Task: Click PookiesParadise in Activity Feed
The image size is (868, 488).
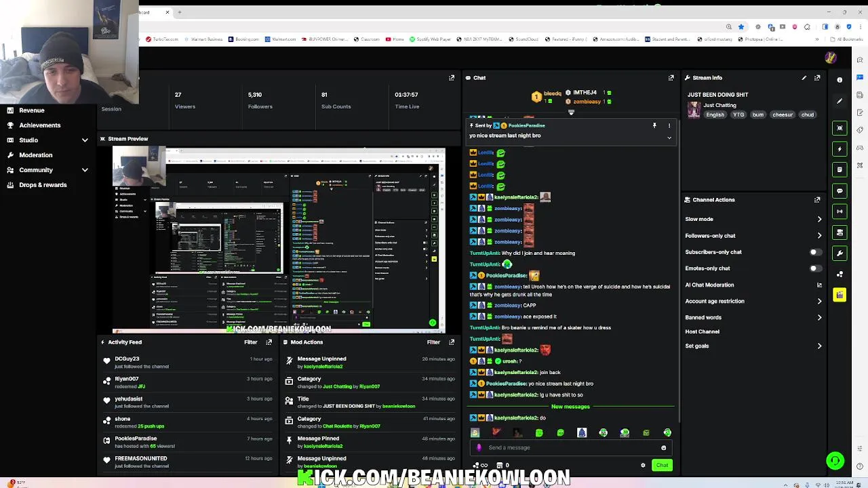Action: [136, 439]
